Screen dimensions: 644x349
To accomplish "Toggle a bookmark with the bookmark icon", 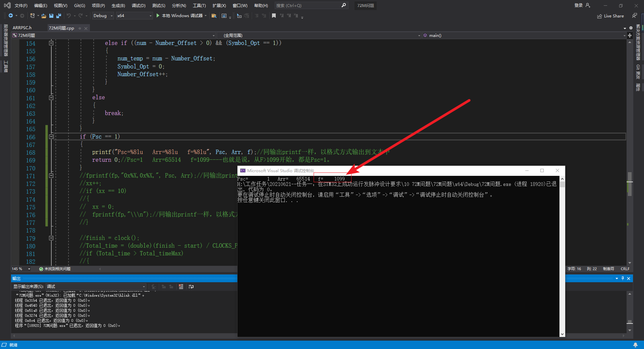I will click(274, 16).
